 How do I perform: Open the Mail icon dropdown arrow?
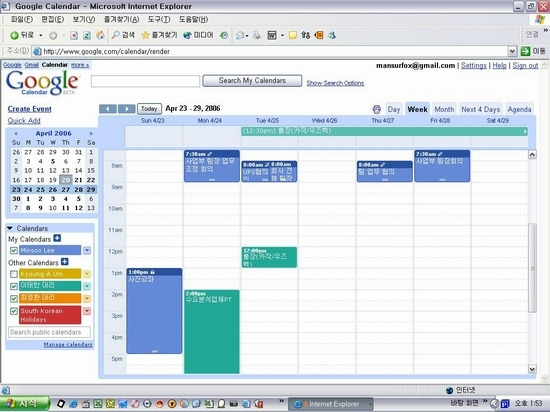(x=247, y=36)
